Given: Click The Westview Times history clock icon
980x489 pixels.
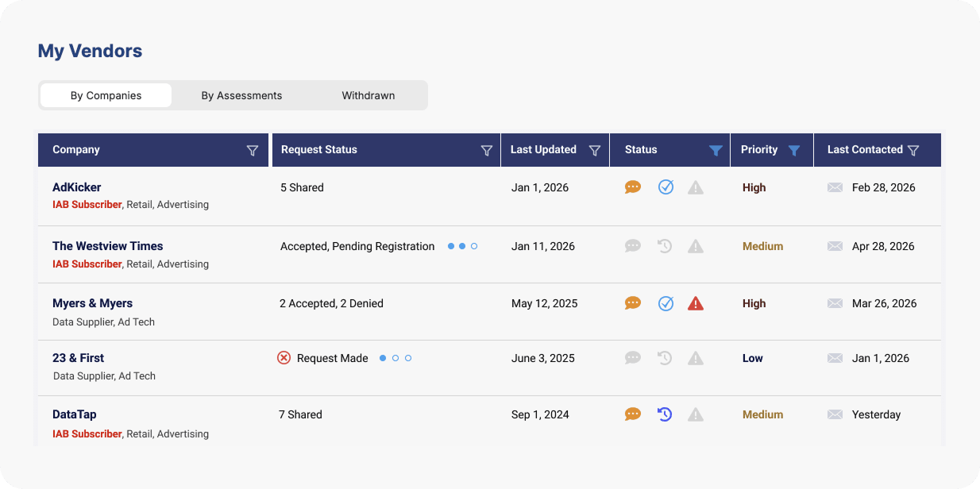Looking at the screenshot, I should click(x=665, y=246).
